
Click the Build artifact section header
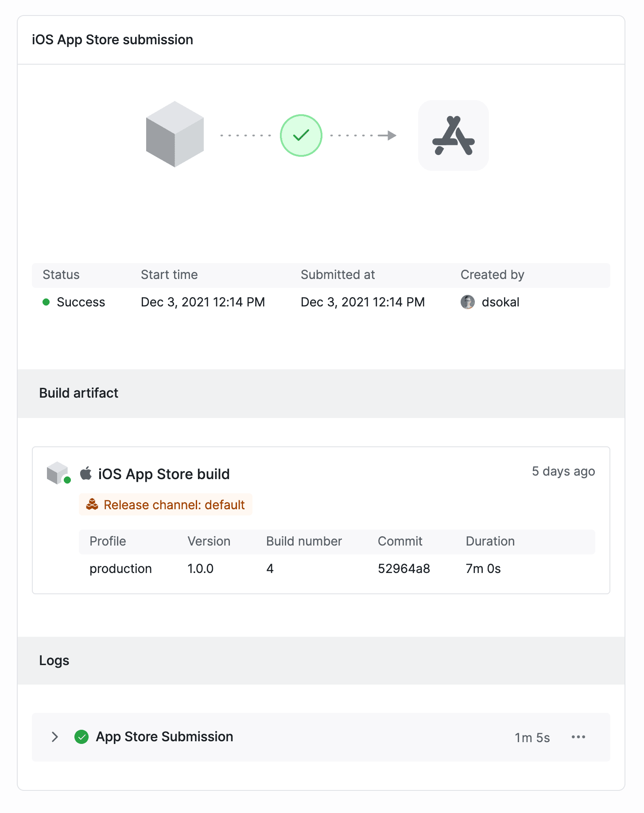[x=79, y=393]
